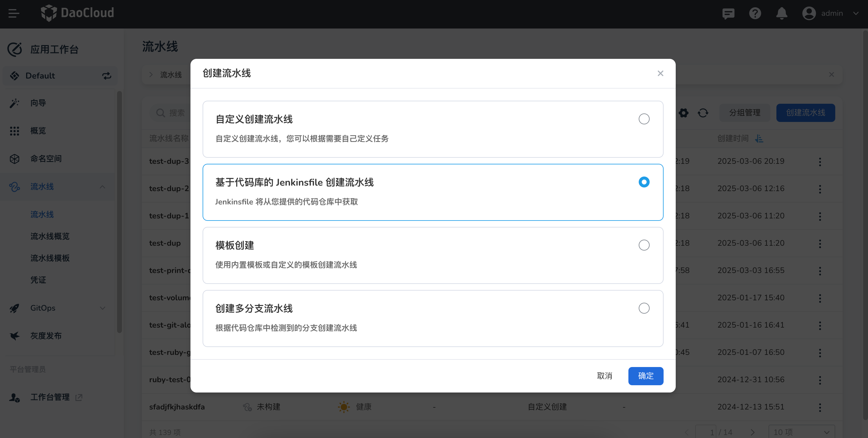Refresh the pipeline list
Image resolution: width=868 pixels, height=438 pixels.
(x=703, y=113)
